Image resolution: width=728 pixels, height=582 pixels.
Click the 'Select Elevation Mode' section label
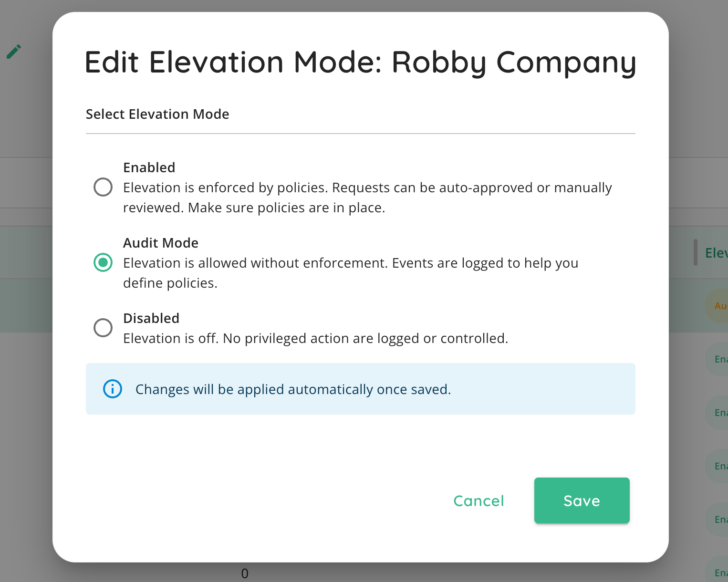[157, 114]
